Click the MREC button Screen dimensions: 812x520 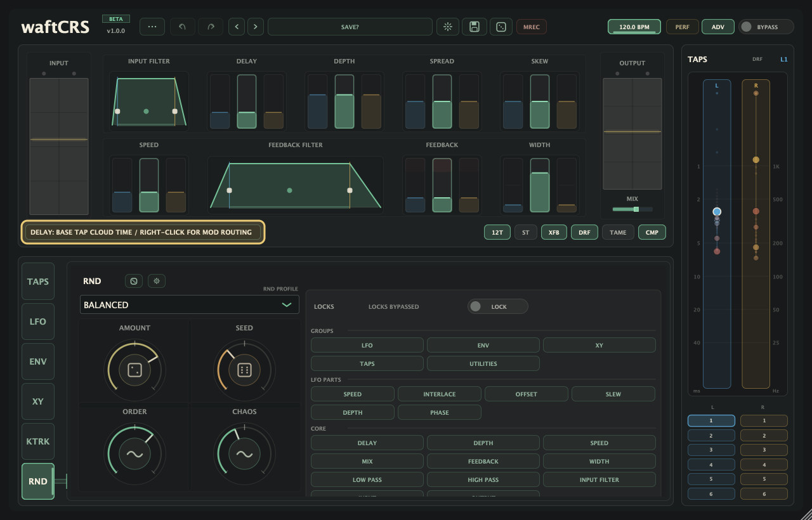point(532,27)
